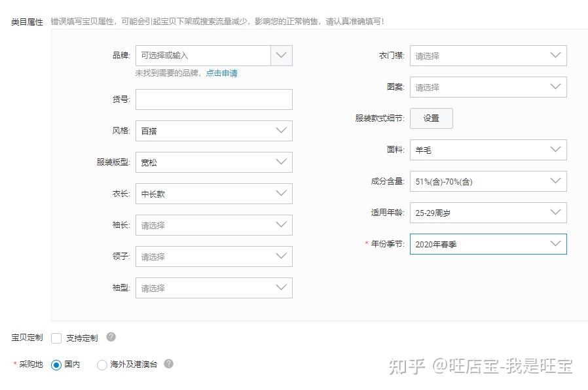The width and height of the screenshot is (588, 390).
Task: Open the 服装版型 dropdown showing 宽松
Action: (213, 162)
